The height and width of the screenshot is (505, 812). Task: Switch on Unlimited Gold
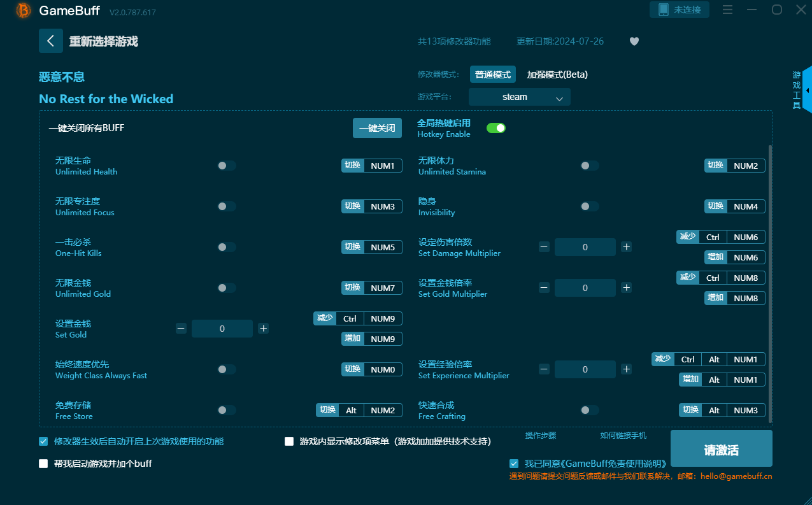pyautogui.click(x=226, y=288)
